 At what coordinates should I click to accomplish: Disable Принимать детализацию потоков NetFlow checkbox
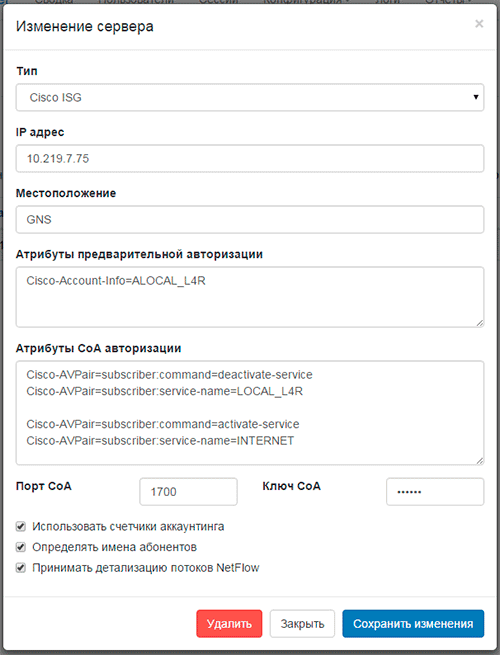(20, 568)
